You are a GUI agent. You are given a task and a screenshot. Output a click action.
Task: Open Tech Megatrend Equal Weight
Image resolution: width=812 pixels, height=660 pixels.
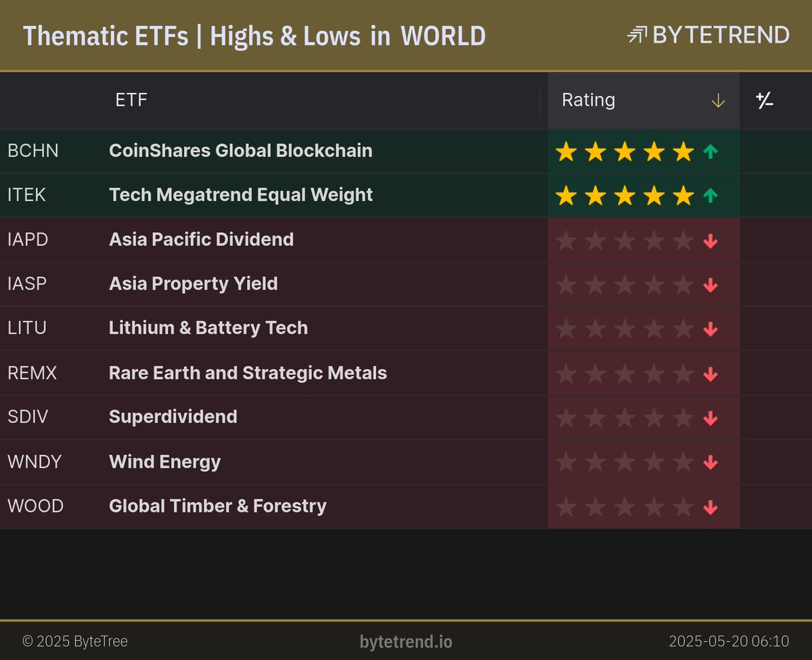click(241, 195)
